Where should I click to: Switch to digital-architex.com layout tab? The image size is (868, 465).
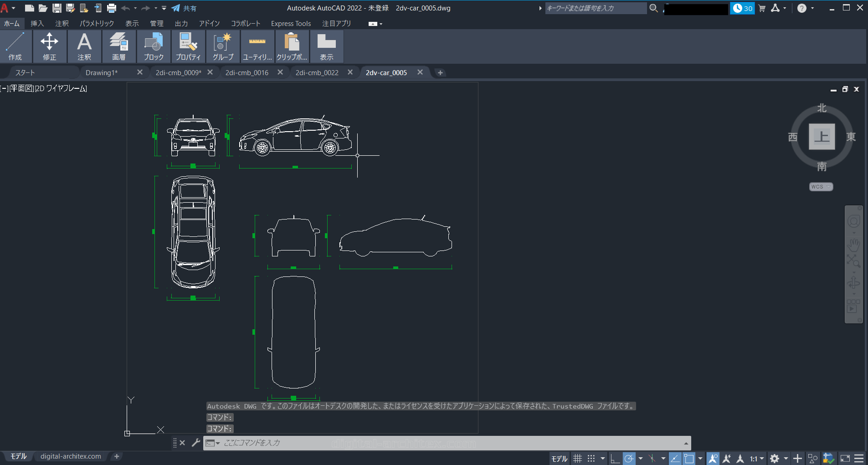pos(71,456)
